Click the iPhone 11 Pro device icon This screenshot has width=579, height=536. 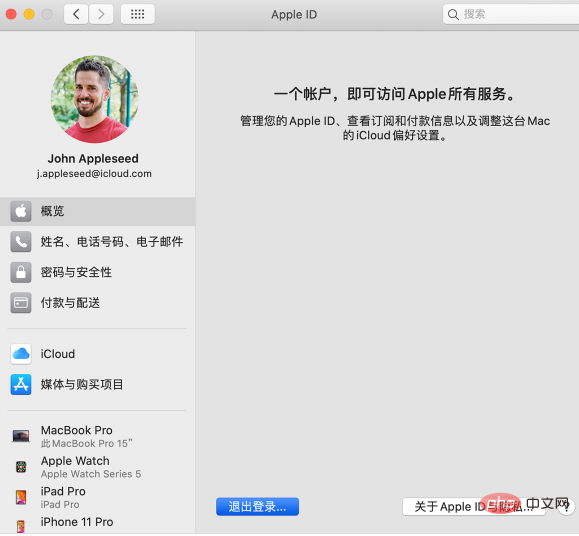(x=21, y=527)
